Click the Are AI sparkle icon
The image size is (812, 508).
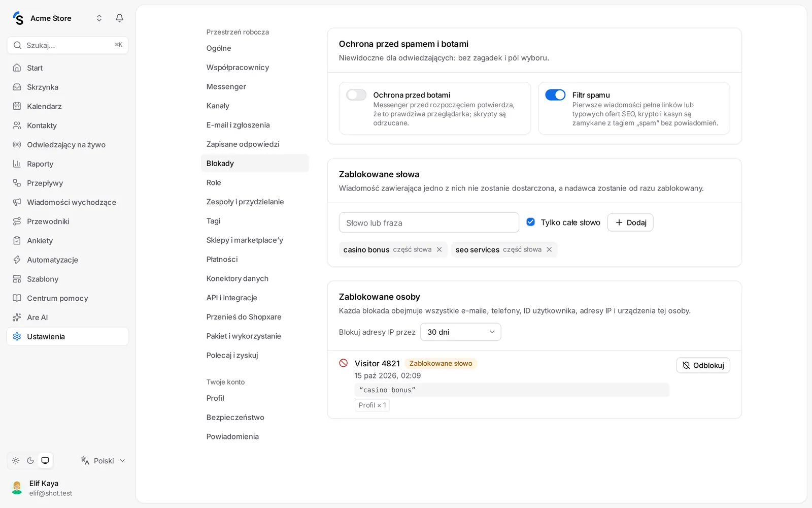click(17, 317)
